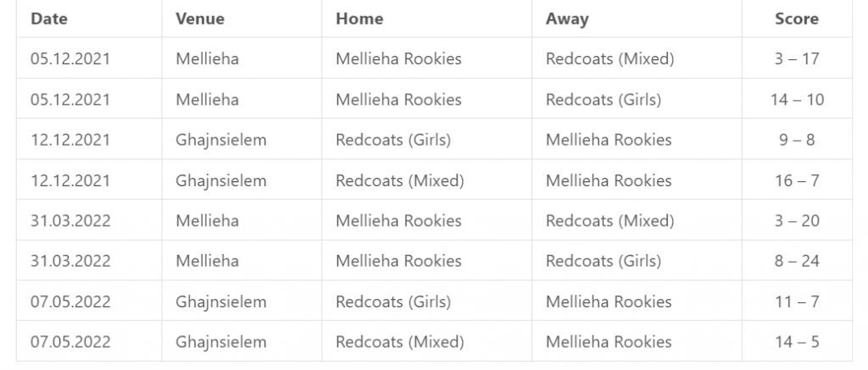Click the 8 – 24 score cell
The width and height of the screenshot is (868, 370).
(797, 261)
